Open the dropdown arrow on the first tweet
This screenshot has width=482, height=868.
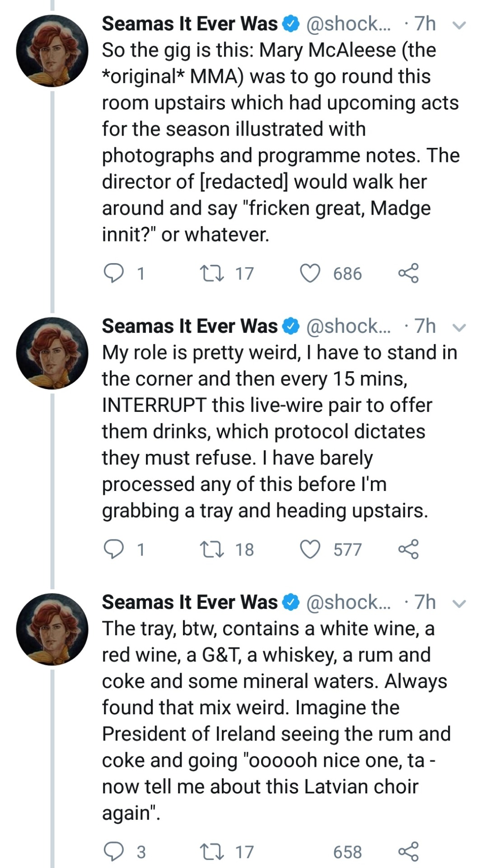(x=459, y=25)
